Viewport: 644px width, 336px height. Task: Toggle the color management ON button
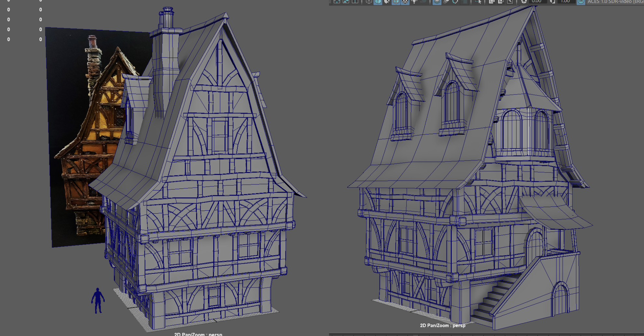[581, 2]
